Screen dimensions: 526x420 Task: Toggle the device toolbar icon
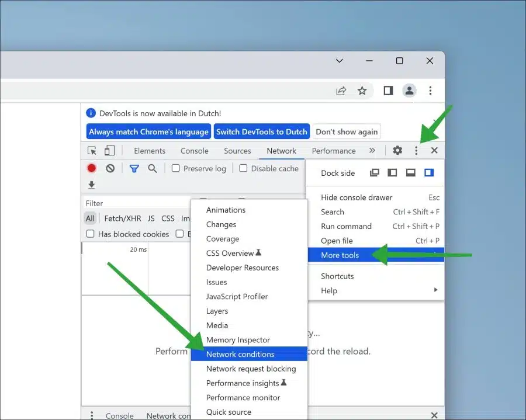pyautogui.click(x=109, y=151)
